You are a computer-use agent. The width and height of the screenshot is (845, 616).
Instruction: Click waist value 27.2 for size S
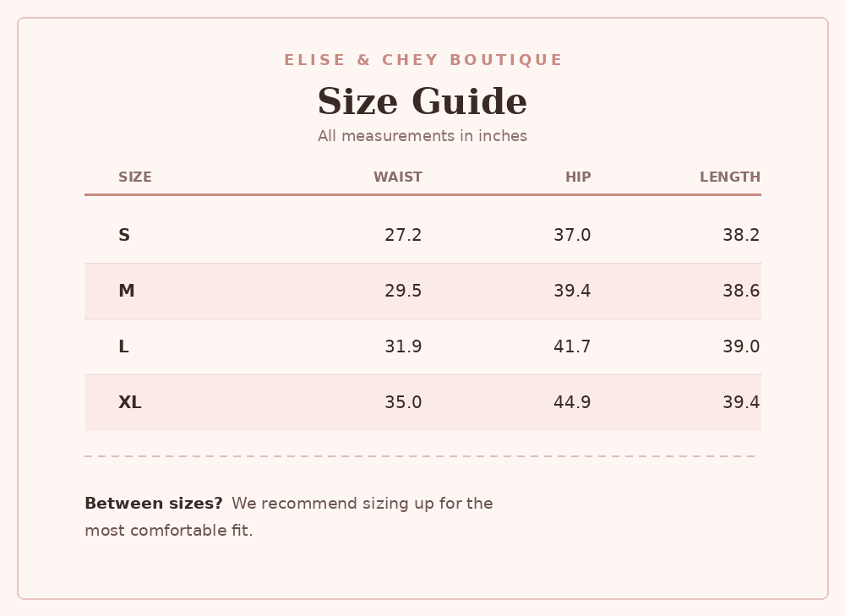[403, 235]
